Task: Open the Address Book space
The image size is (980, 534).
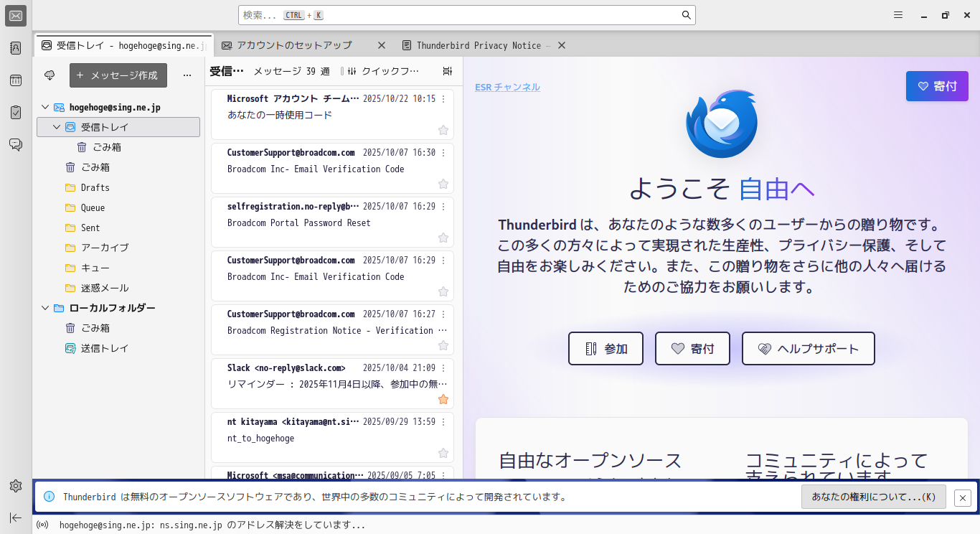Action: [16, 48]
